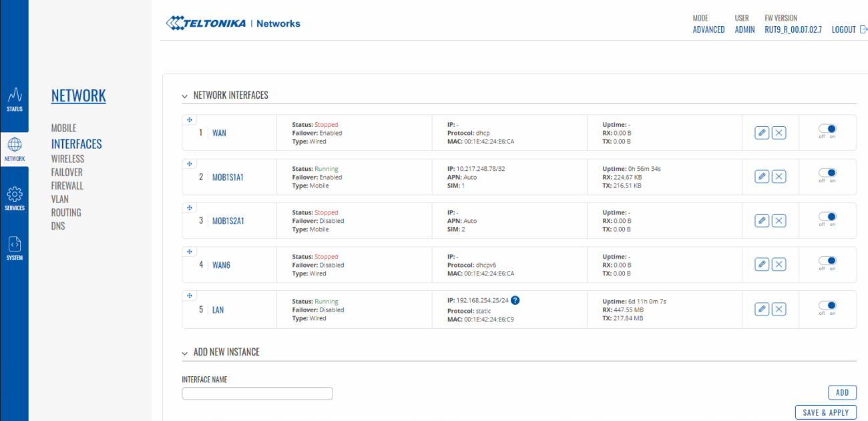
Task: Toggle the LAN interface off
Action: coord(828,307)
